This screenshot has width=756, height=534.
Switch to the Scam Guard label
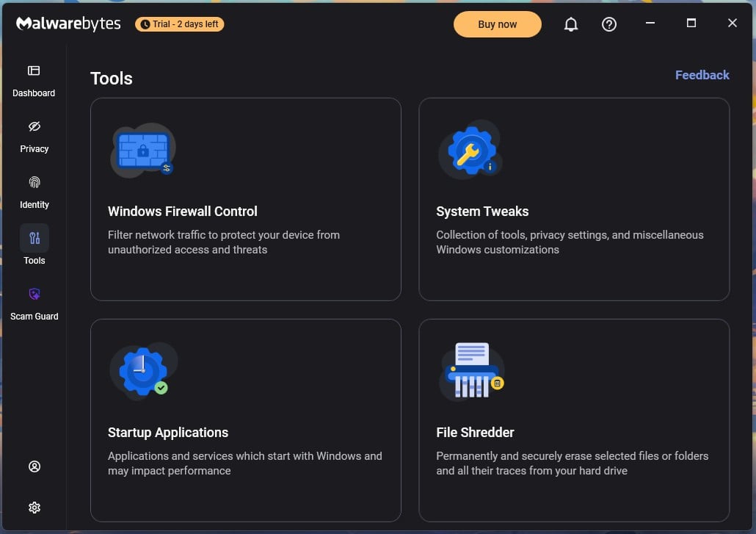tap(34, 317)
